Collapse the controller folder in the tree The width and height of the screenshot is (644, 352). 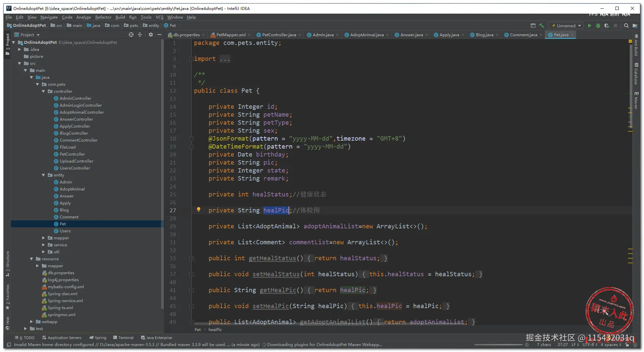[43, 91]
